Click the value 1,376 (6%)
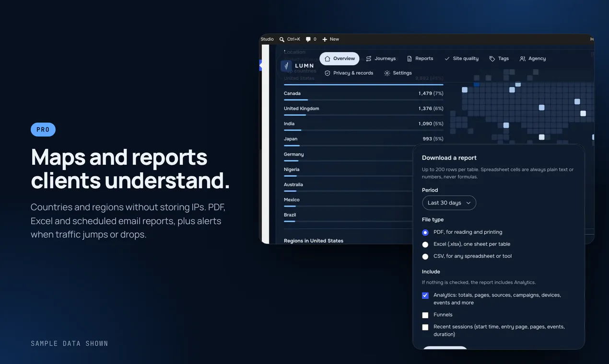 coord(431,109)
